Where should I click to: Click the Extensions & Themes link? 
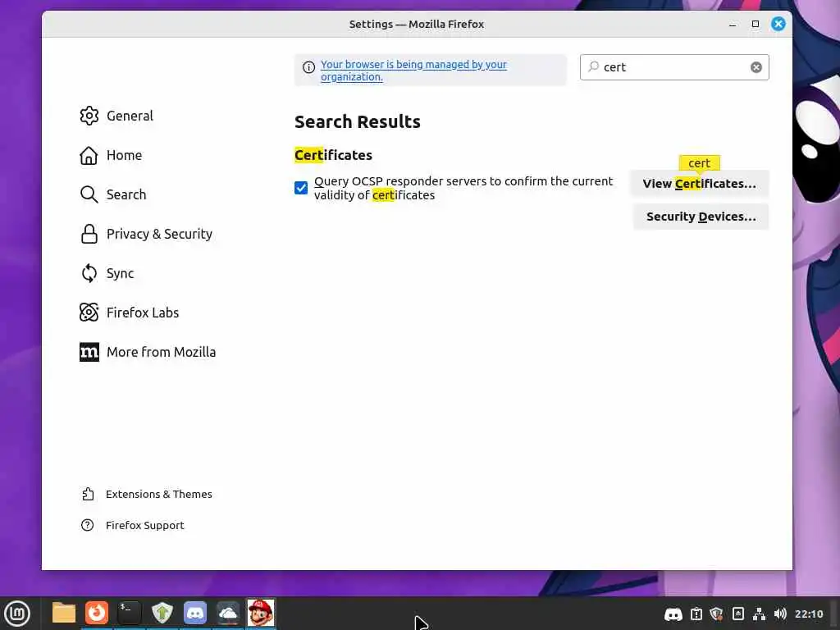click(x=146, y=494)
